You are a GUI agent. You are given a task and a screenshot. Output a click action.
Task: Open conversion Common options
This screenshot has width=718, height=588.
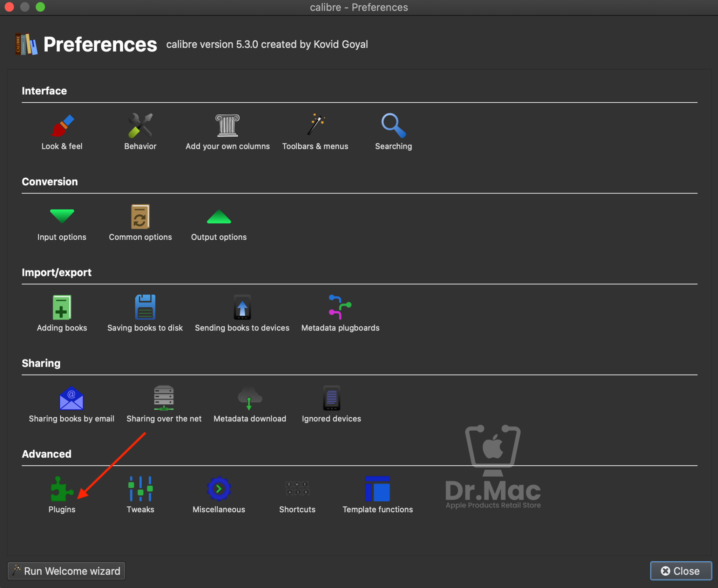point(140,223)
